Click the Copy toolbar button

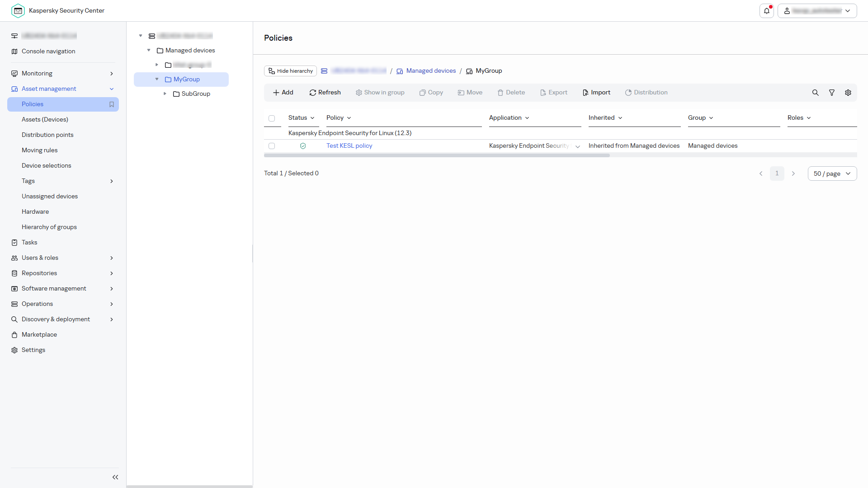[x=431, y=93]
